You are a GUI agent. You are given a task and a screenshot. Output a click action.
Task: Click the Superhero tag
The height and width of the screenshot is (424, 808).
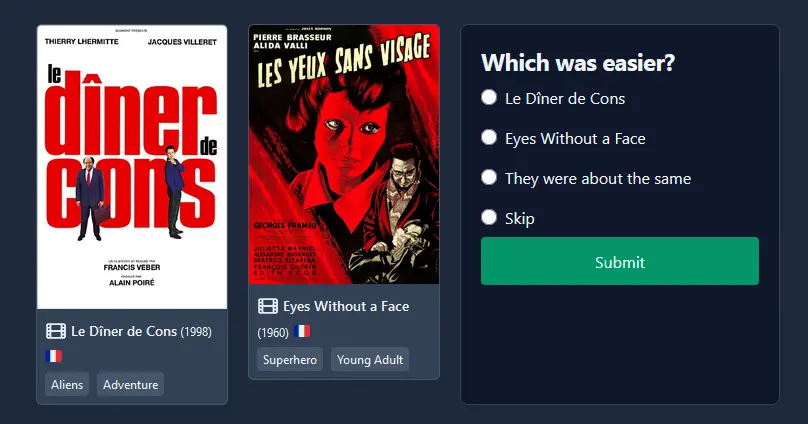pos(290,359)
